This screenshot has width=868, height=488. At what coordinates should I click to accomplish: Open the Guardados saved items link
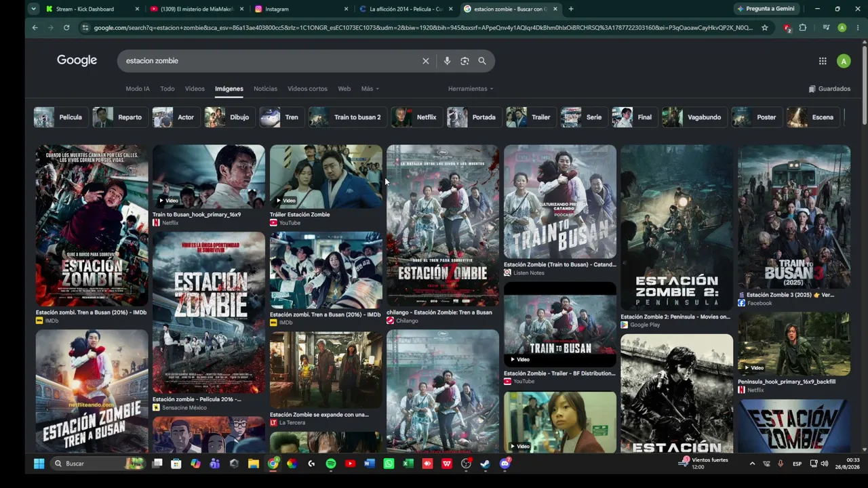click(829, 89)
